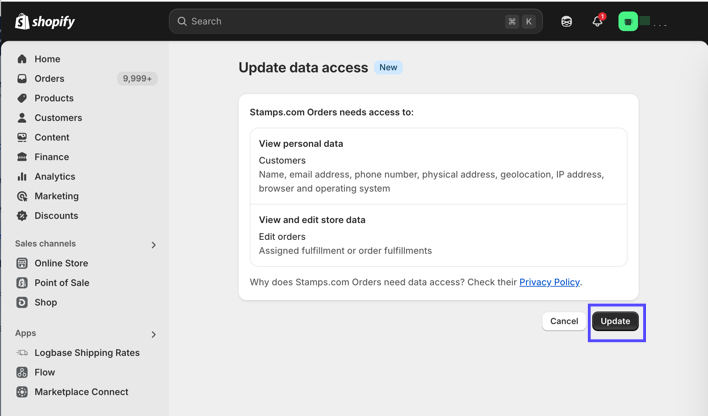Image resolution: width=708 pixels, height=416 pixels.
Task: Open the Flow app label
Action: tap(45, 372)
